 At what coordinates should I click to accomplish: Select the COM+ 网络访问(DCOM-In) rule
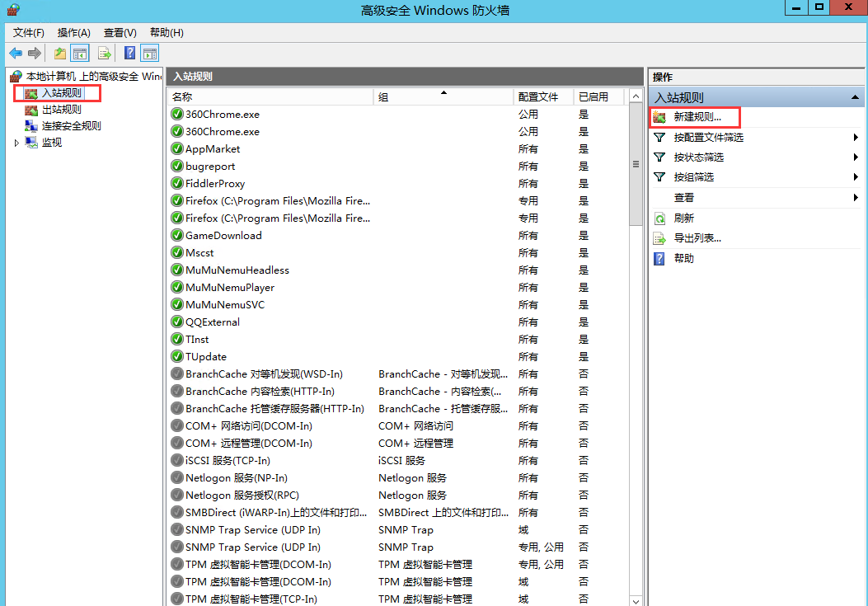397,426
